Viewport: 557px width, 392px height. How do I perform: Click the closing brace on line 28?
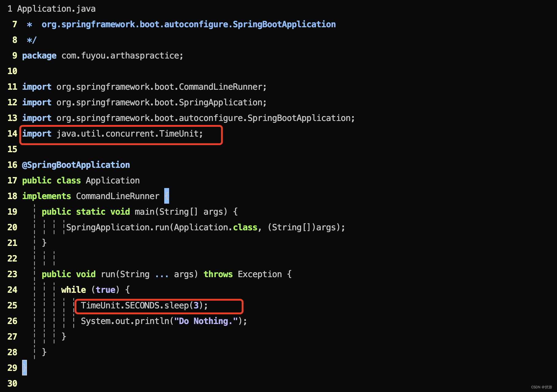tap(44, 352)
